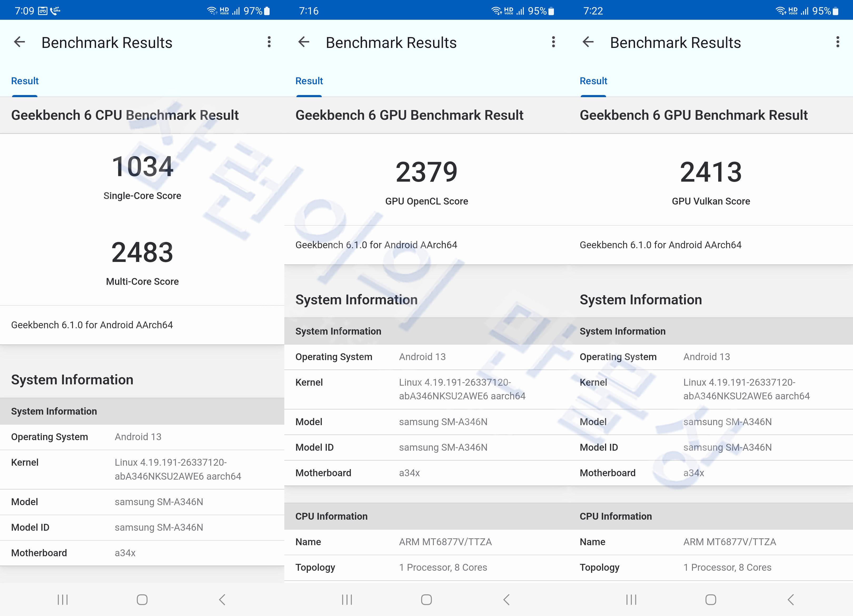Tap recent apps button on rightmost screen
The width and height of the screenshot is (853, 616).
click(631, 599)
